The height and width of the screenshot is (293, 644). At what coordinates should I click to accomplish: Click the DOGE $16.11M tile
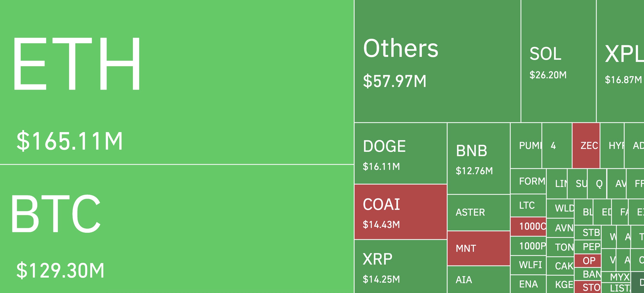(400, 153)
